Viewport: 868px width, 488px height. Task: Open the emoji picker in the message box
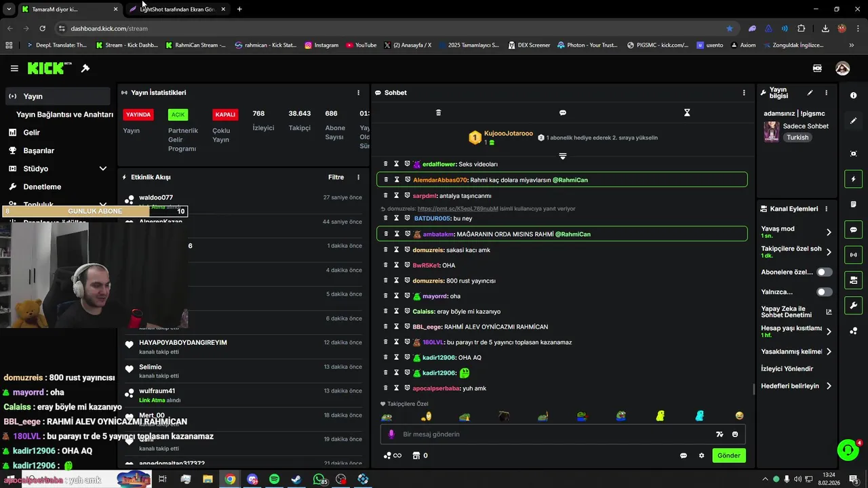coord(735,434)
